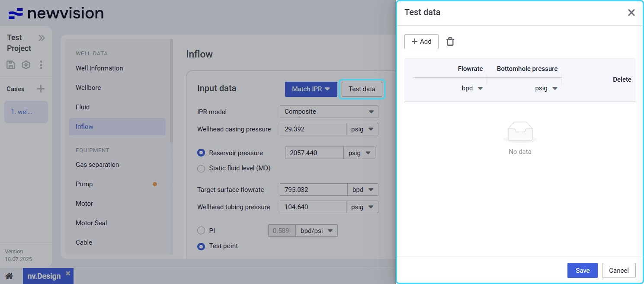The image size is (644, 284).
Task: Open the project three-dot options menu
Action: [x=41, y=65]
